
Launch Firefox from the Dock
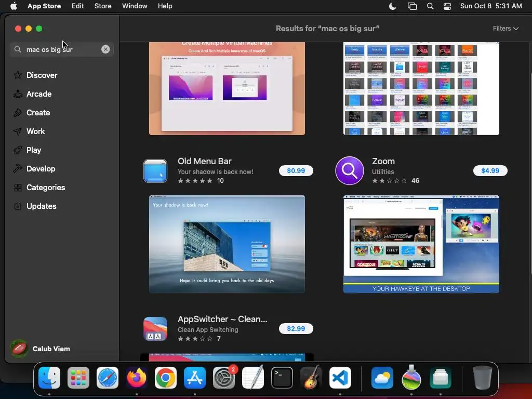click(x=137, y=378)
